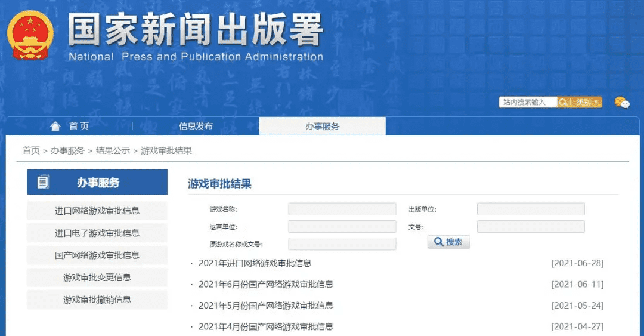The image size is (644, 336).
Task: Open 2021年进口网络游戏审批信息 entry
Action: (x=255, y=263)
